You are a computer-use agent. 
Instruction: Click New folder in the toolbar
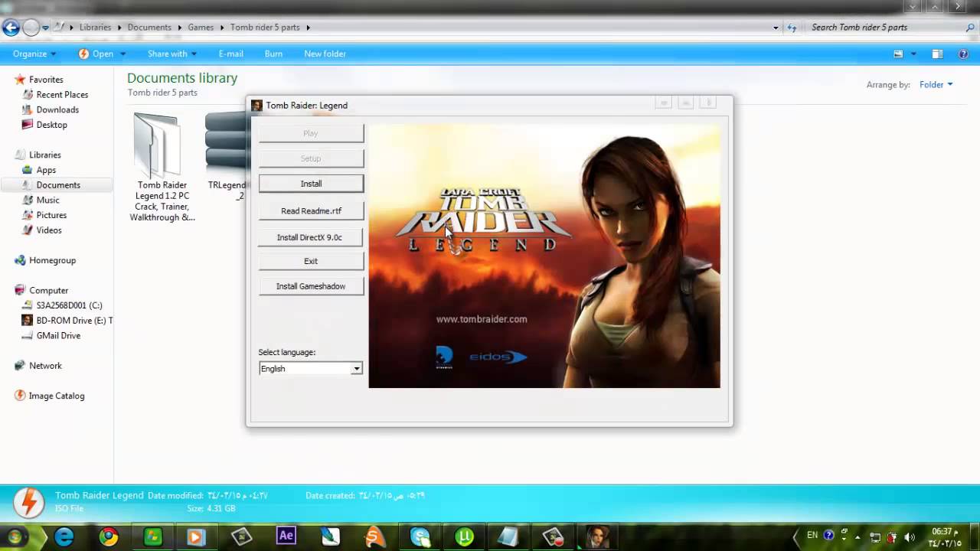click(x=325, y=54)
